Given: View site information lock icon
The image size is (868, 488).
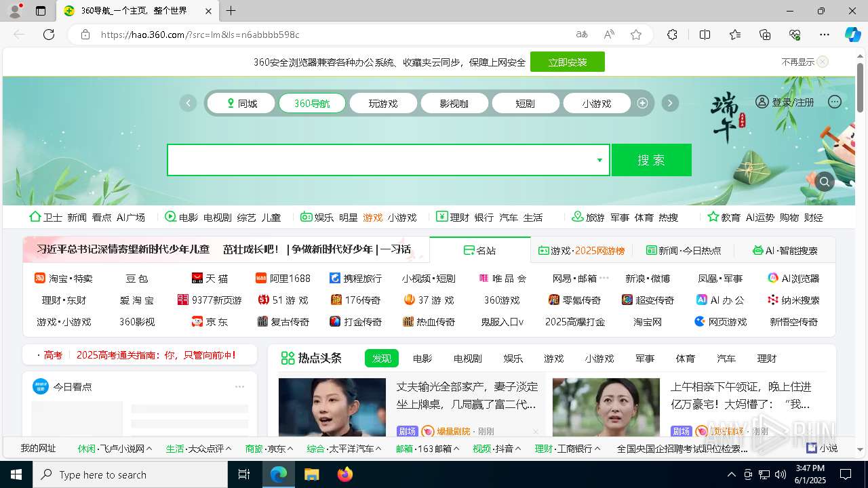Looking at the screenshot, I should tap(85, 35).
